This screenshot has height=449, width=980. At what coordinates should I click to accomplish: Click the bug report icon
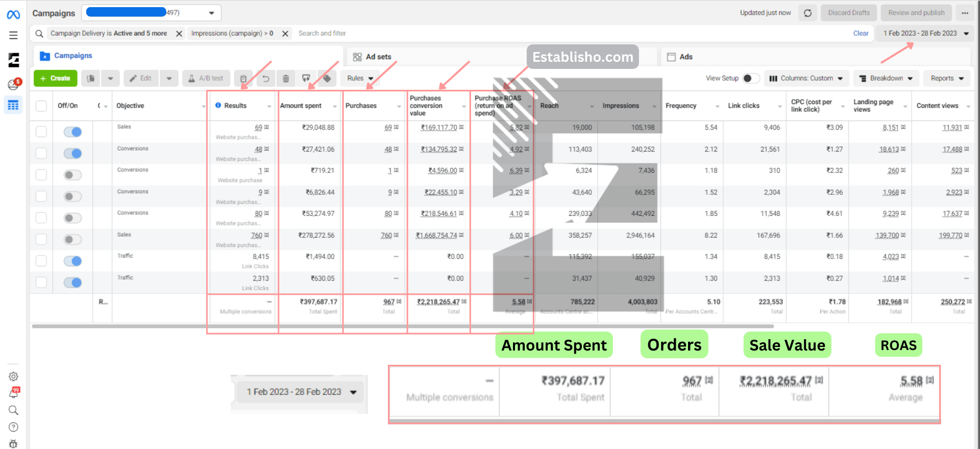click(x=13, y=443)
